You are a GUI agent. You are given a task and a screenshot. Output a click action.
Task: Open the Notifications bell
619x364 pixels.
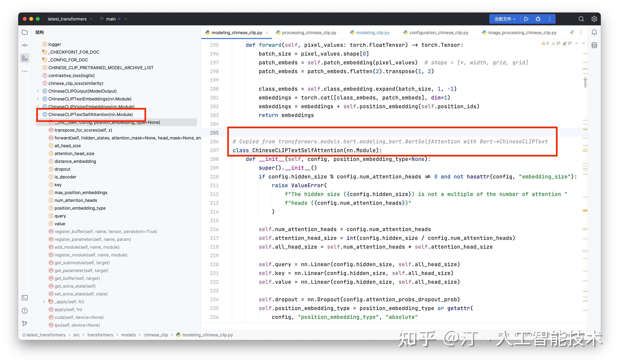point(594,32)
